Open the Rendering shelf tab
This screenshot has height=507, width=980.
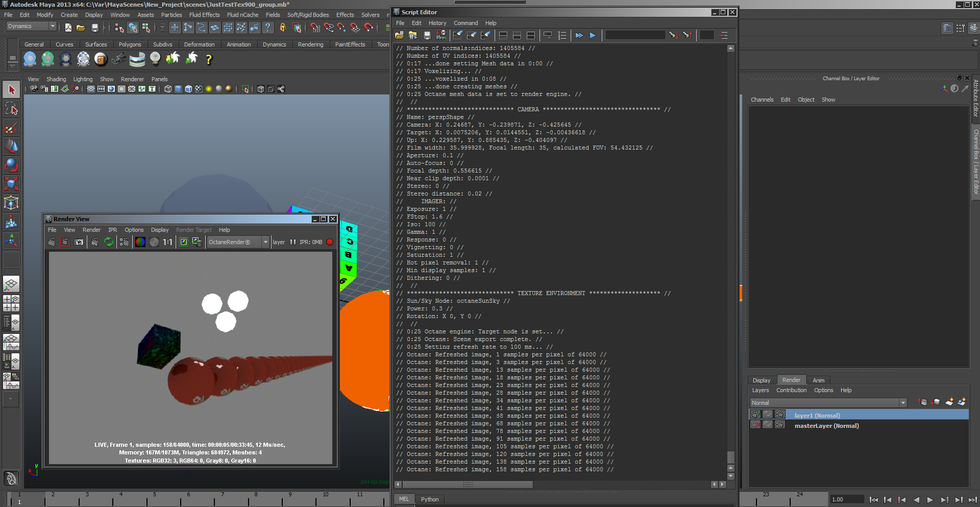click(x=310, y=44)
